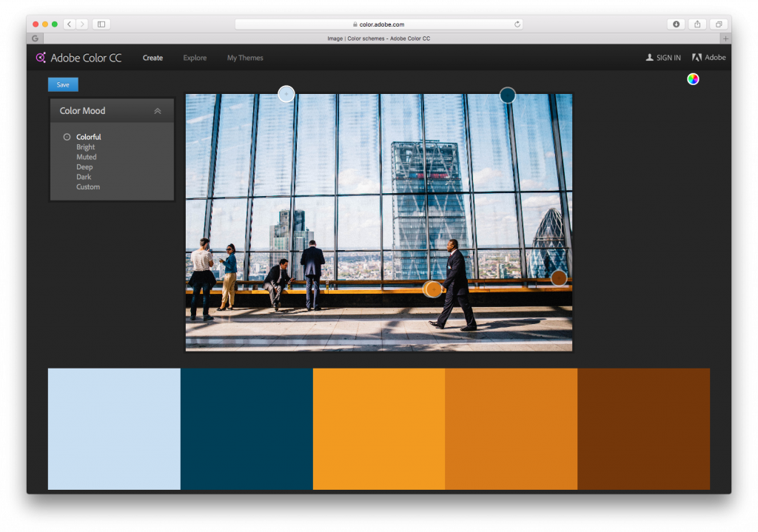Select the dark teal marker on the skyscraper

(x=508, y=95)
